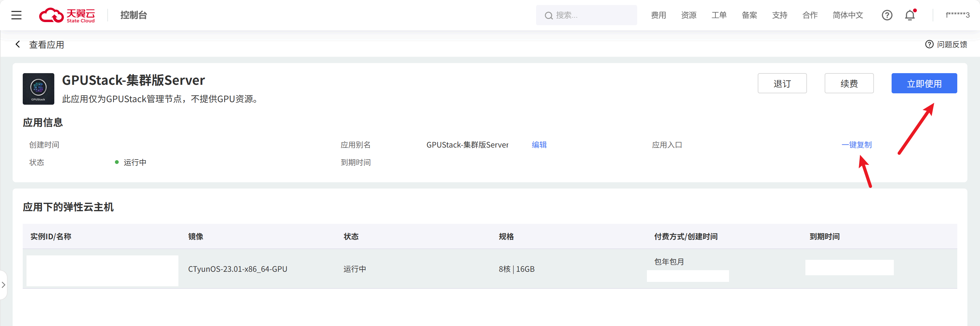Open the 资源 menu
Image resolution: width=980 pixels, height=326 pixels.
pyautogui.click(x=689, y=15)
